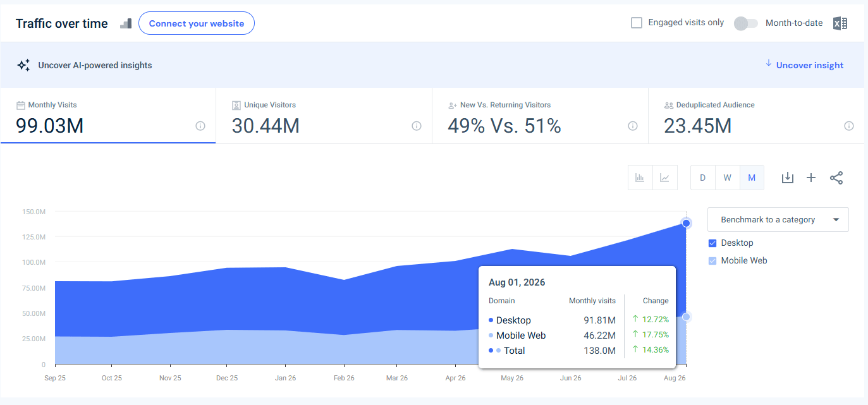Open the Unique Visitors info icon
868x405 pixels.
(417, 126)
